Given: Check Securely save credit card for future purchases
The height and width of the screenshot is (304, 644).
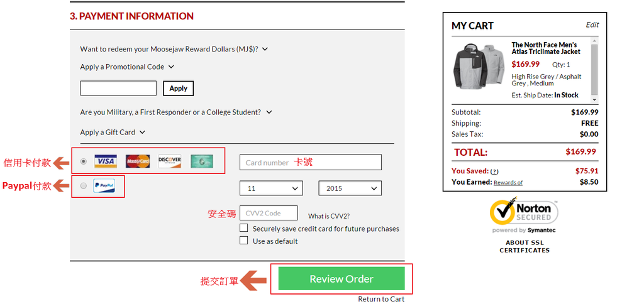Looking at the screenshot, I should (x=244, y=229).
